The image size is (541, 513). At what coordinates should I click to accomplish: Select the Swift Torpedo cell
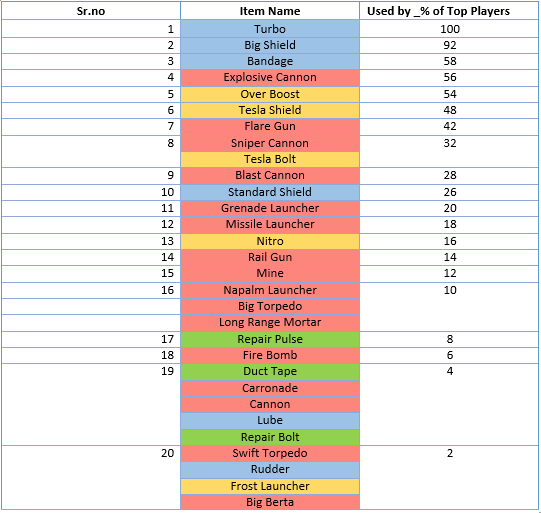tap(270, 453)
